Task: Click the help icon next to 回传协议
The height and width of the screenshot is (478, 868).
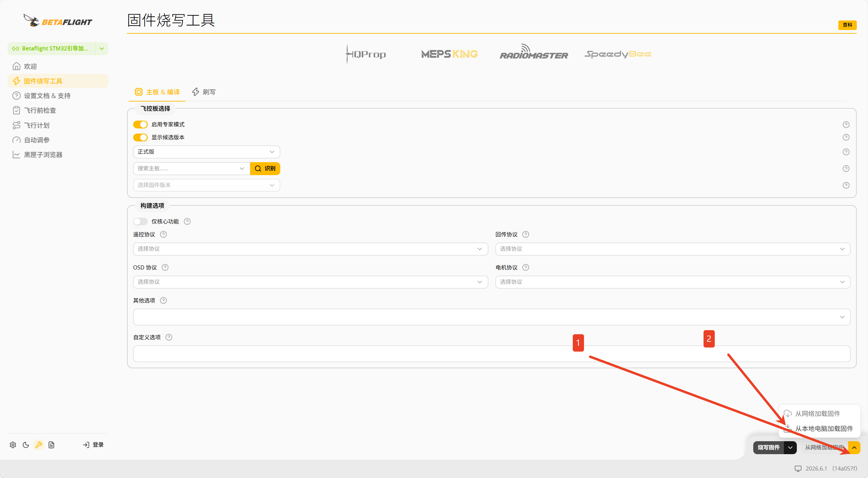Action: (526, 234)
